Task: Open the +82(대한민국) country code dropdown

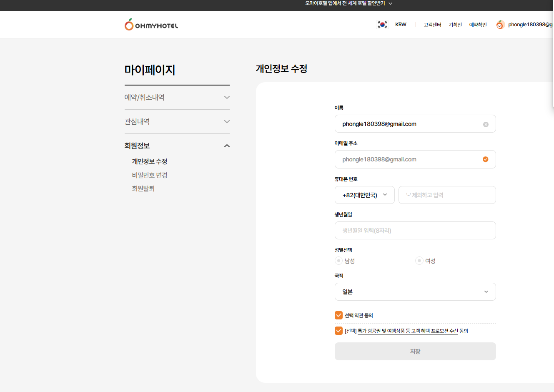Action: pyautogui.click(x=364, y=195)
